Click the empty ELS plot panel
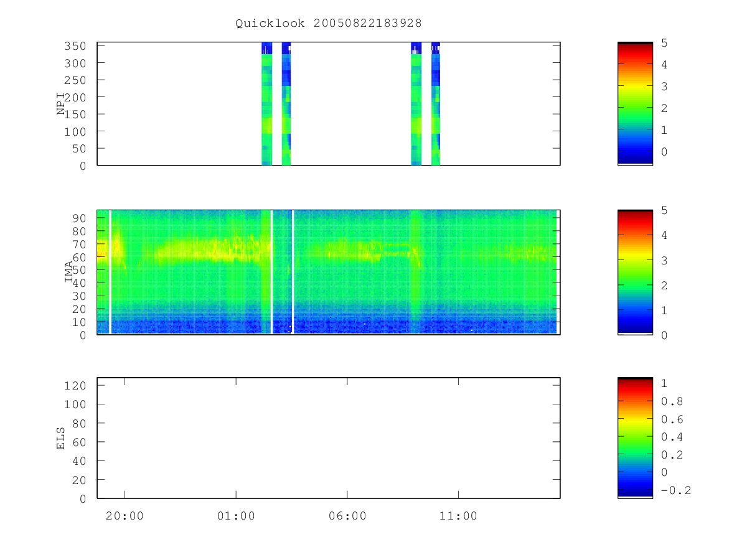The image size is (747, 560). click(x=329, y=438)
